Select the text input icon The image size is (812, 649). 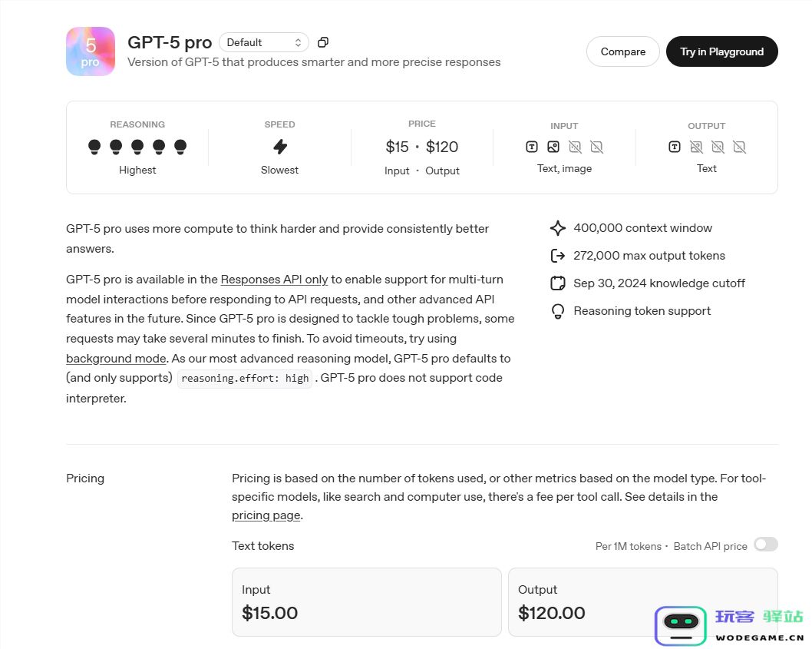(x=531, y=147)
